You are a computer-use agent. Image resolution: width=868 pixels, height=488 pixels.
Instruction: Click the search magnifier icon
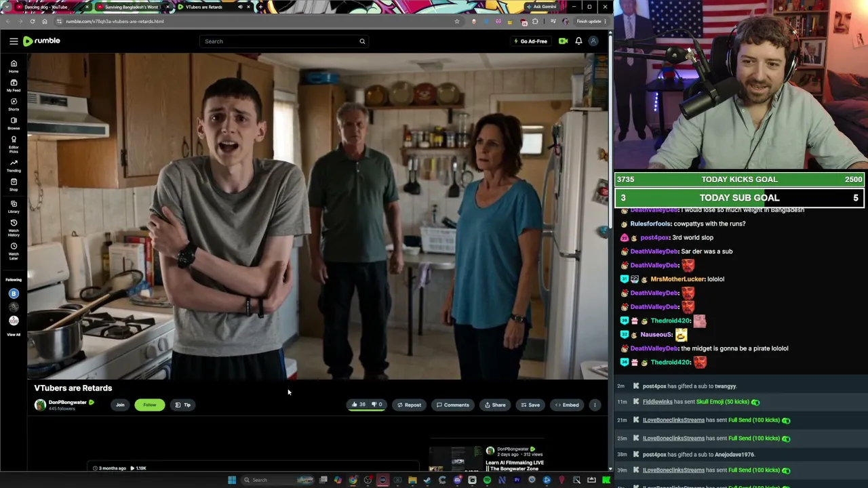tap(362, 41)
